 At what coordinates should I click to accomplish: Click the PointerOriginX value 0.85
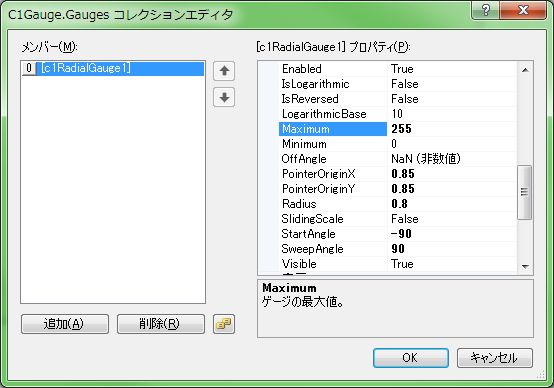(403, 174)
